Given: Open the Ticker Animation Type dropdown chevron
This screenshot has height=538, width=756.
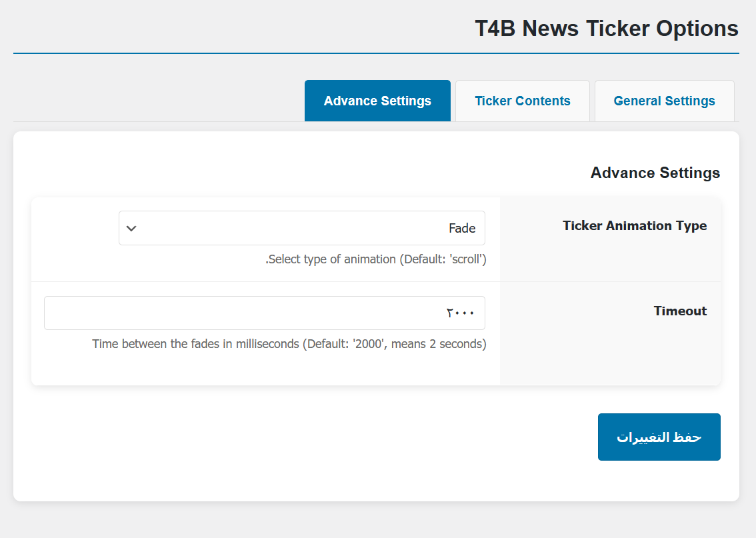Looking at the screenshot, I should (x=131, y=229).
